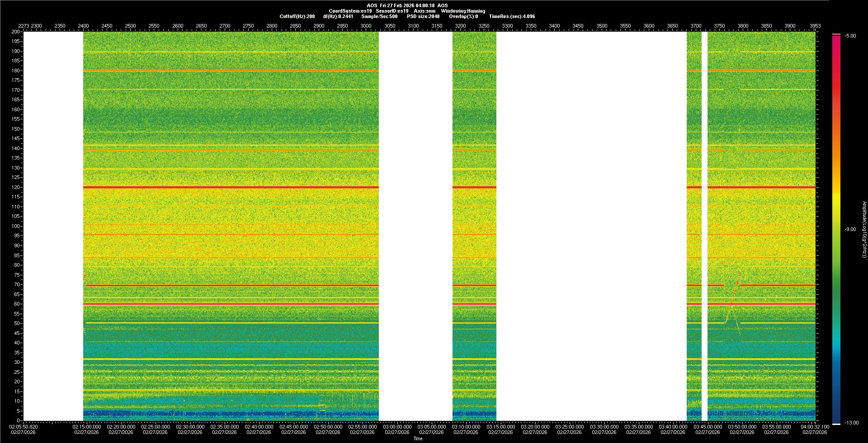The width and height of the screenshot is (868, 443).
Task: Click the SensorID:es19 header text
Action: point(392,11)
